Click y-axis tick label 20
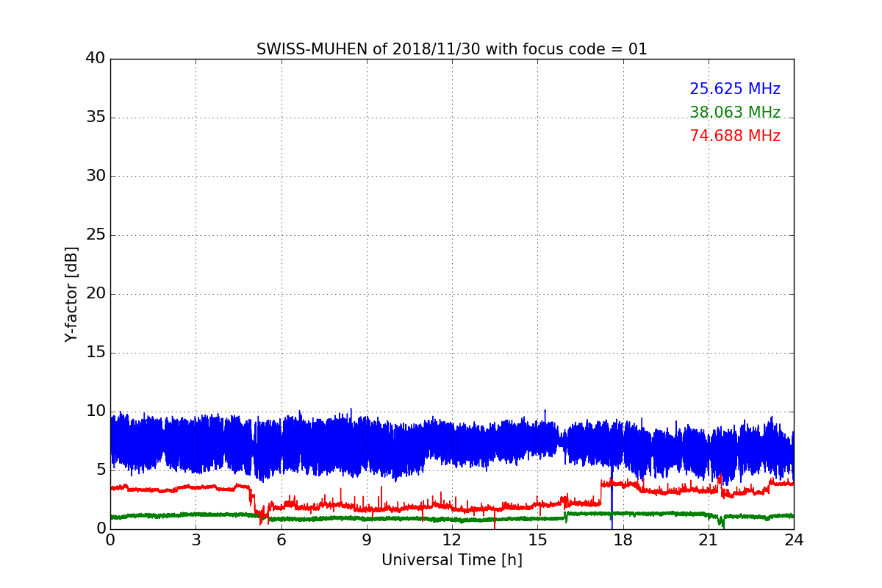Viewport: 882px width, 588px height. [96, 294]
